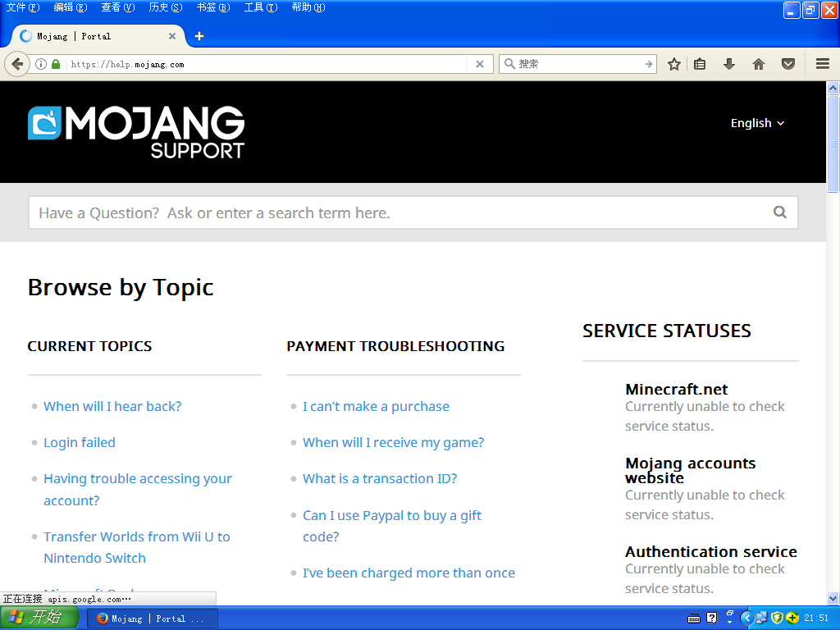Go to the Firefox home page icon
This screenshot has height=630, width=840.
click(x=759, y=64)
